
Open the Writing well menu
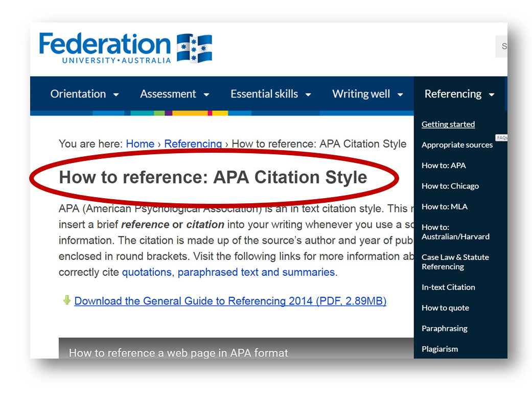click(x=361, y=93)
